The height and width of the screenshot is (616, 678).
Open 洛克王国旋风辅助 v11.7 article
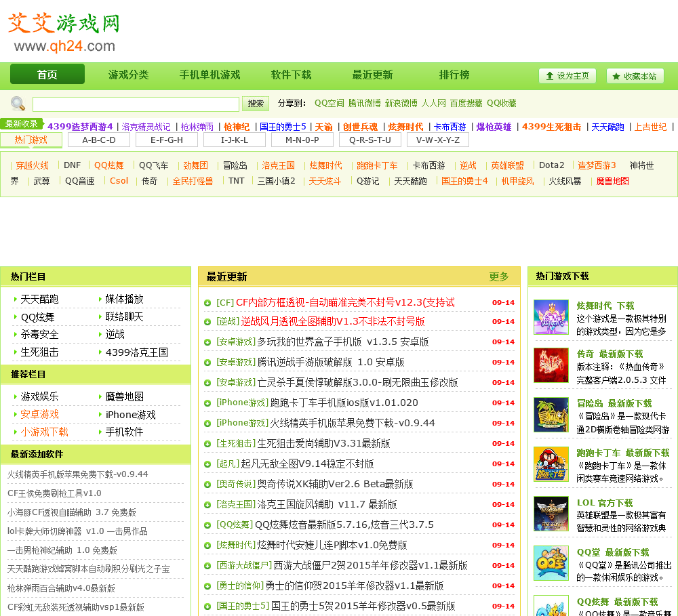(x=327, y=504)
